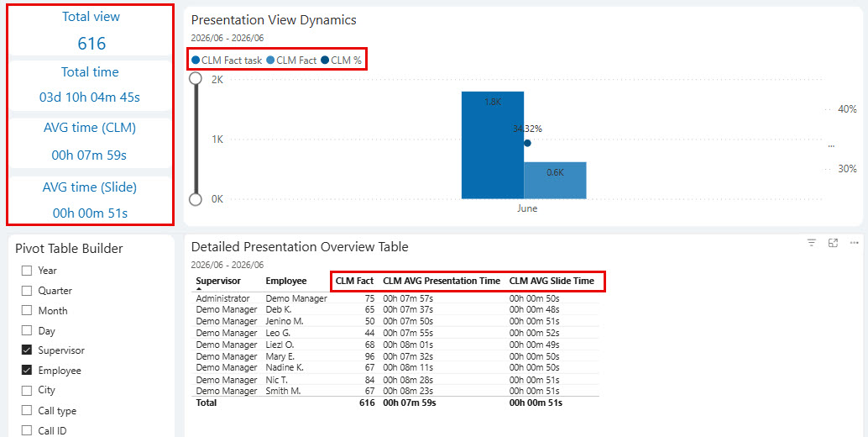Viewport: 868px width, 437px height.
Task: Enable the Quarter checkbox
Action: [x=27, y=291]
